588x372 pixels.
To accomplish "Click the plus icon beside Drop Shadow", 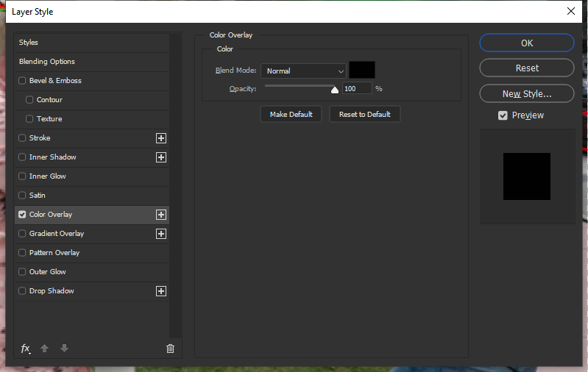I will point(161,291).
